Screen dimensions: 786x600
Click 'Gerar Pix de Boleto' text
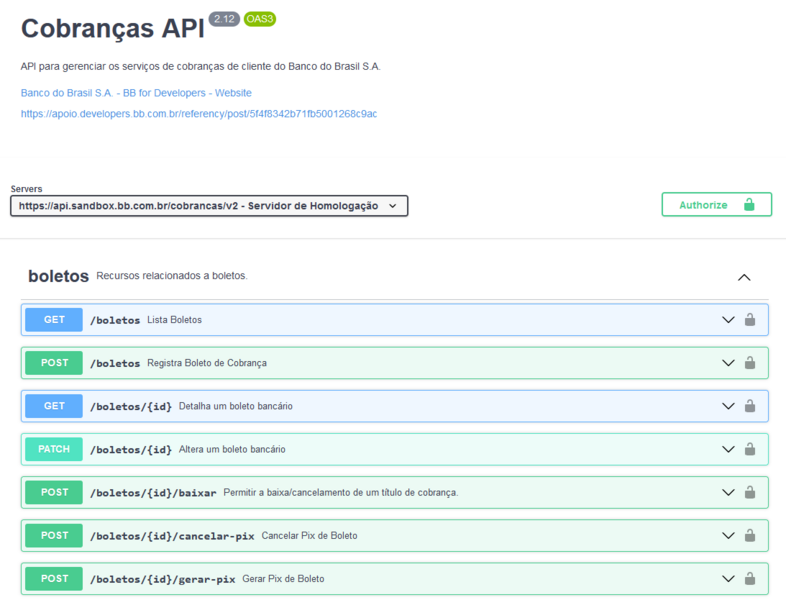pyautogui.click(x=283, y=578)
